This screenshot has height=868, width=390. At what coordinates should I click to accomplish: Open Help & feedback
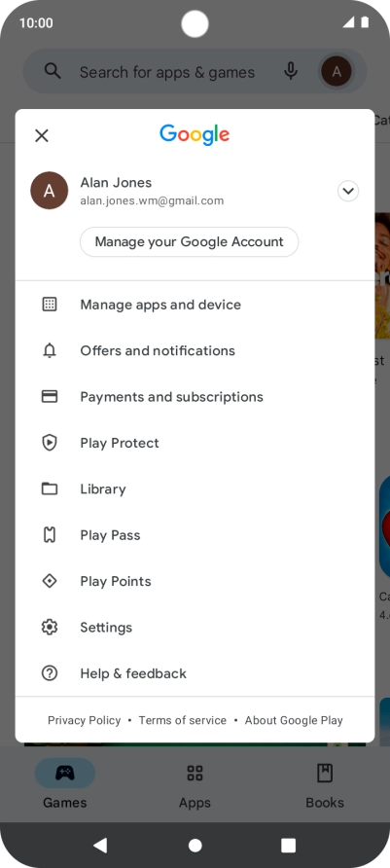pos(195,673)
